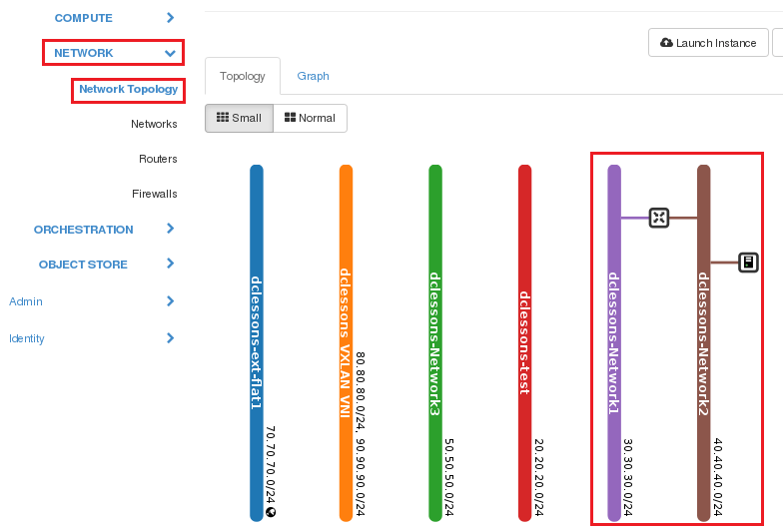Click the cloud icon on Launch Instance
The image size is (784, 532).
[x=666, y=43]
